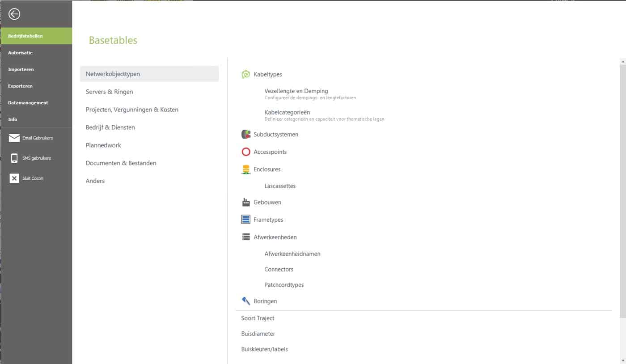
Task: Select the Netwerkobjecttypen category
Action: tap(149, 74)
